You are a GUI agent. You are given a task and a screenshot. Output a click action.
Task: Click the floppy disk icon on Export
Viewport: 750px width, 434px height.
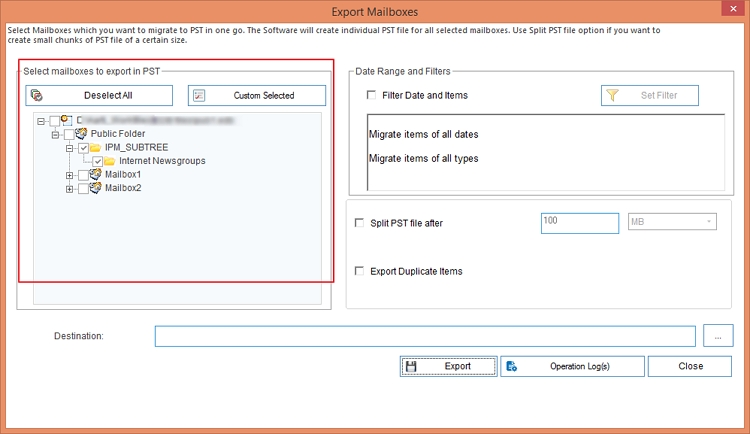tap(412, 367)
